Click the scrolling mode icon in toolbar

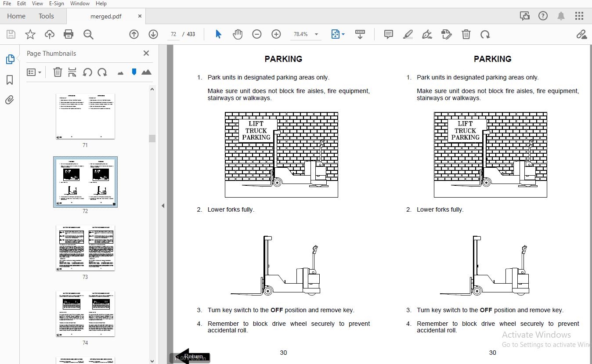click(x=360, y=34)
